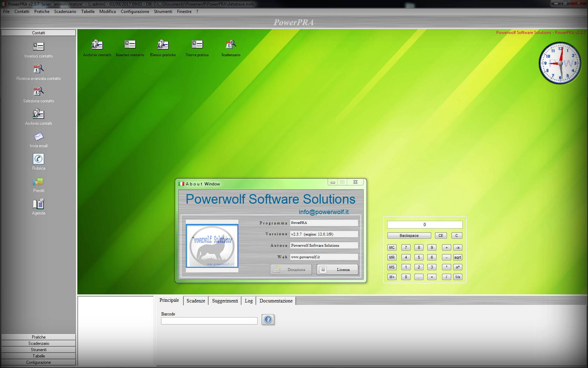Click the Licenza button in About Window
This screenshot has width=588, height=368.
pos(337,270)
